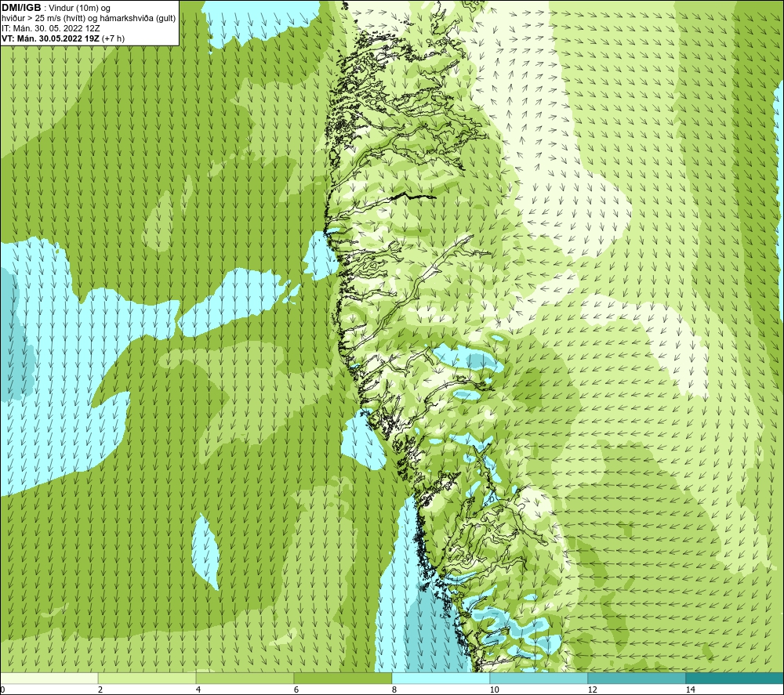This screenshot has height=695, width=784.
Task: Click the 'VT: Mán. 30.05.2022 19Z' valid time
Action: pos(50,38)
